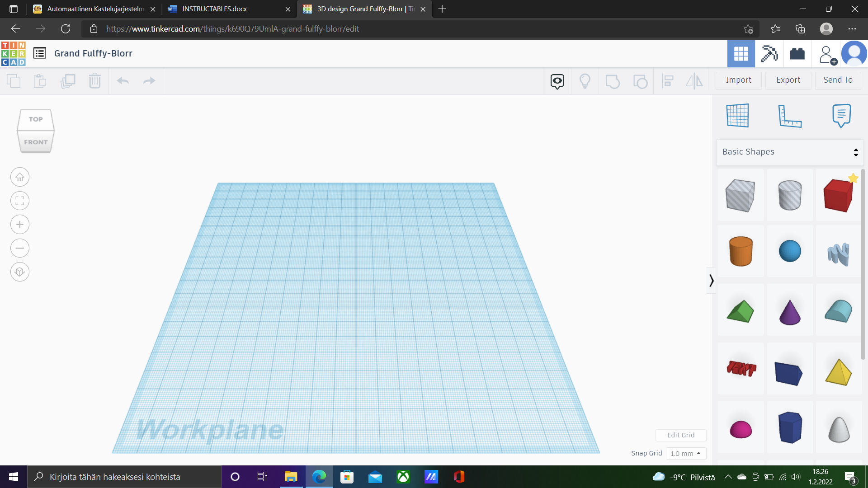Switch to the INSTRUCTABLES.docx tab
Screen dimensions: 868x488
[215, 9]
